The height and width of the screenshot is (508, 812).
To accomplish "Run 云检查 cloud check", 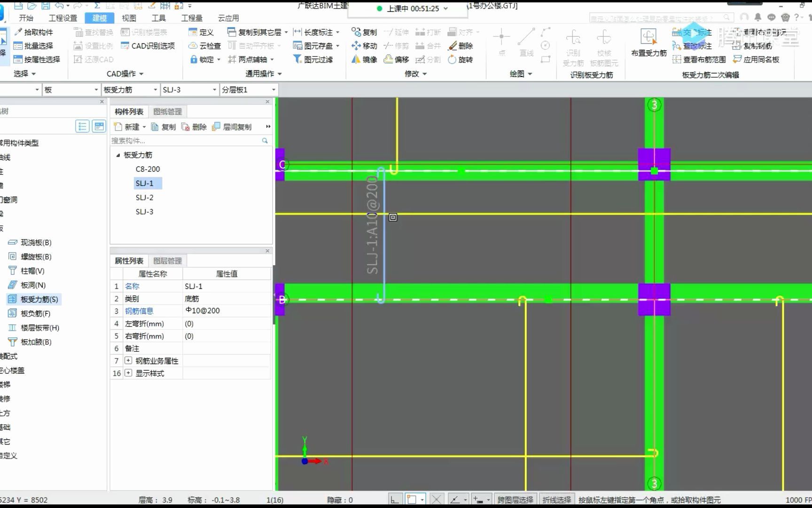I will pos(207,46).
